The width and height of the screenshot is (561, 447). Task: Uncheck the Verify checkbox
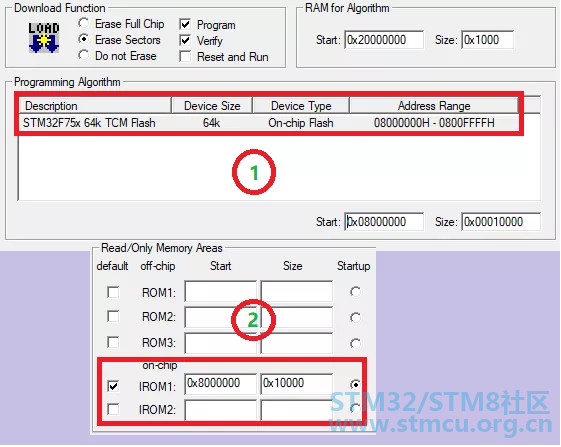click(x=185, y=40)
